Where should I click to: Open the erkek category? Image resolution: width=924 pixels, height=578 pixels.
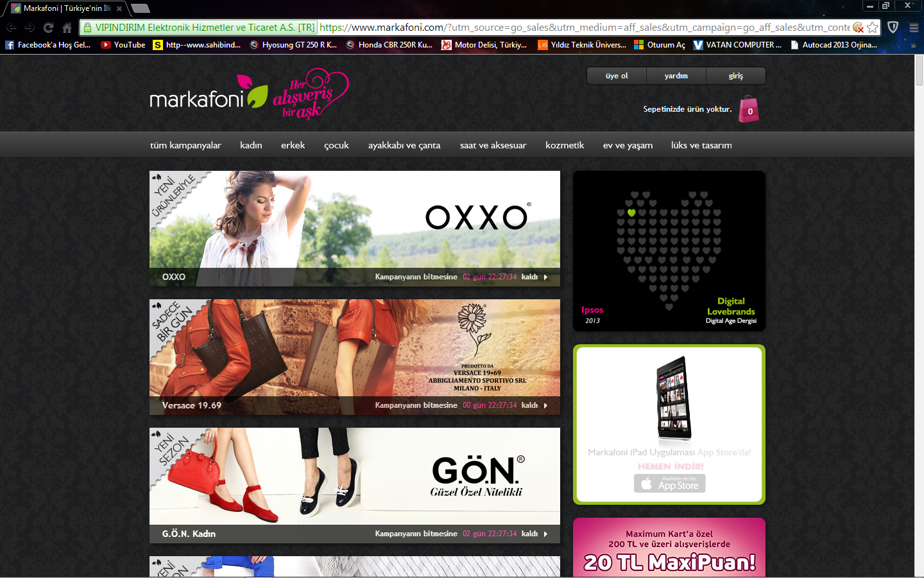[x=293, y=145]
